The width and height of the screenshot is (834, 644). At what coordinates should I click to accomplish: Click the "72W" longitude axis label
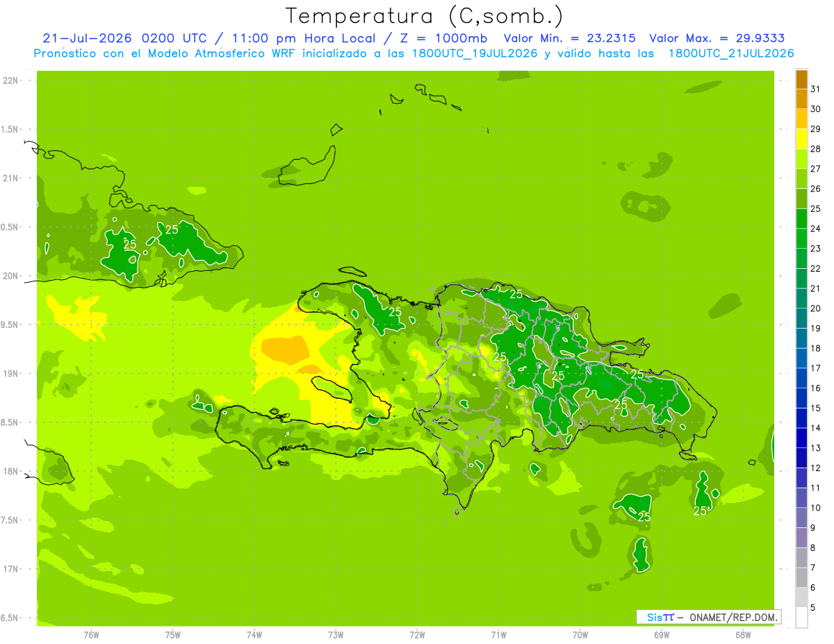(417, 634)
